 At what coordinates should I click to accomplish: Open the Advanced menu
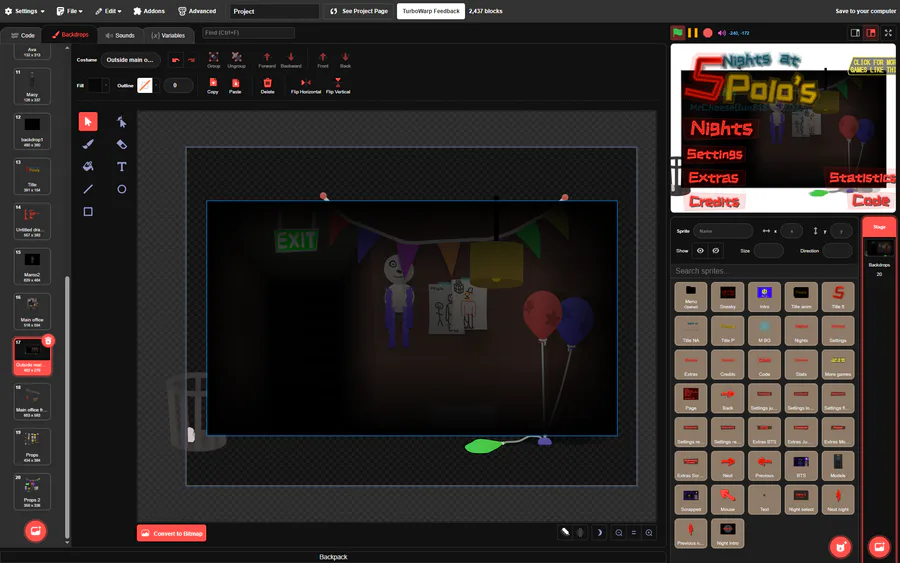197,11
